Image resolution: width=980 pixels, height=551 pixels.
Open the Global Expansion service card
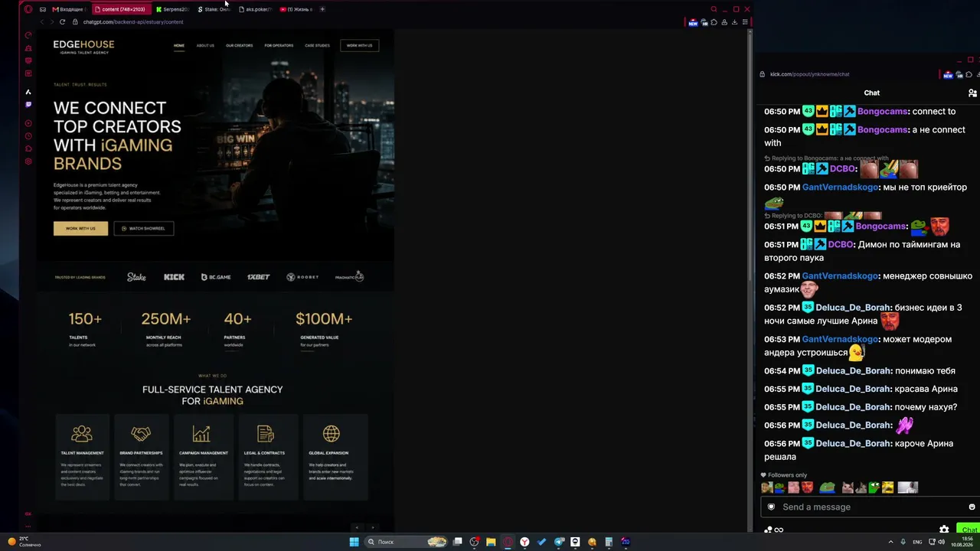click(335, 457)
